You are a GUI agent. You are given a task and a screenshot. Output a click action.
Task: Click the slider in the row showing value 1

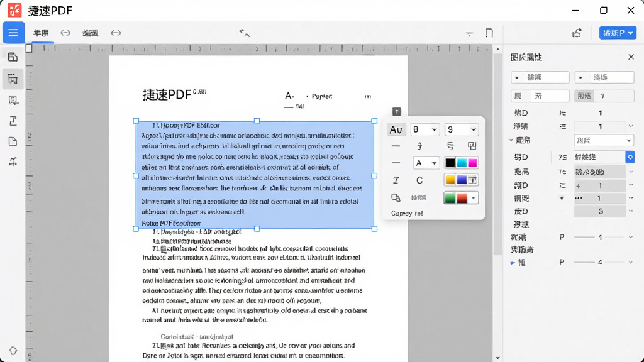pyautogui.click(x=584, y=237)
